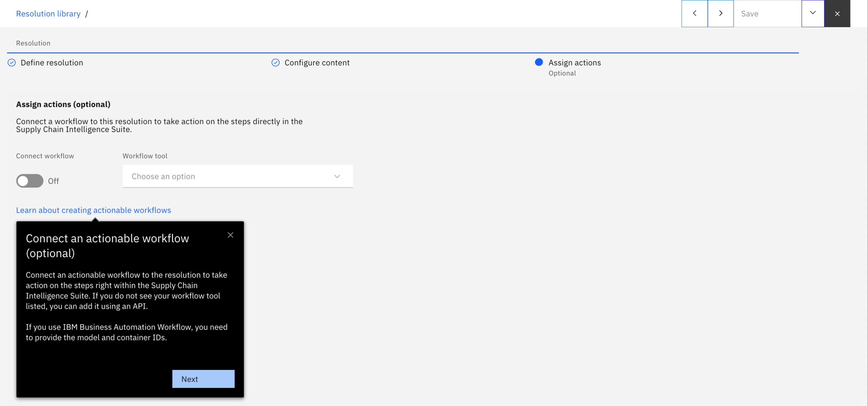Click the Assign actions blue circle indicator
The height and width of the screenshot is (406, 868).
click(538, 62)
